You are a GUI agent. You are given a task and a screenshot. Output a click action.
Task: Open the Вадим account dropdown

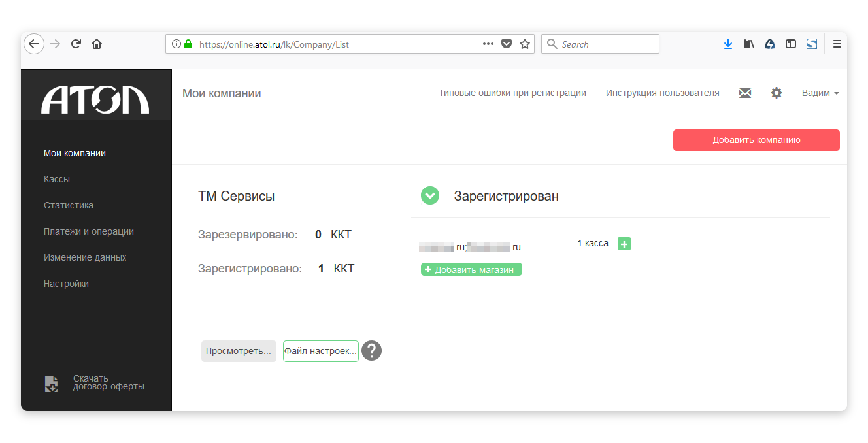click(x=820, y=93)
